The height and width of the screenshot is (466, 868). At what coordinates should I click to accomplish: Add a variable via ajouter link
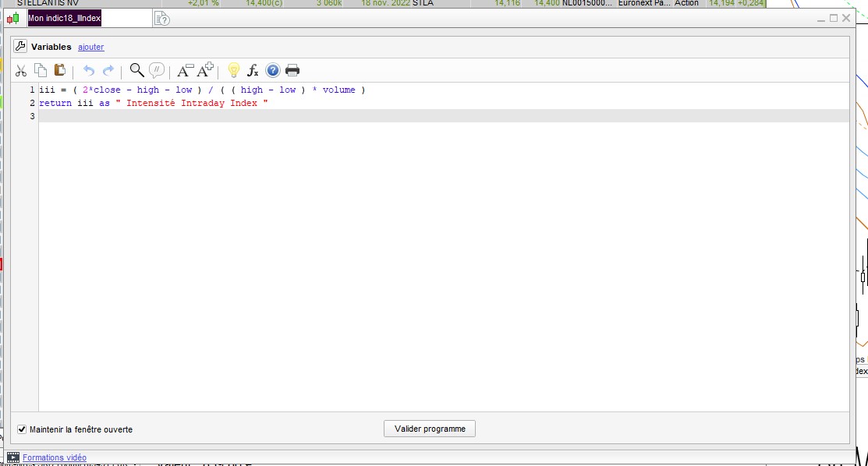point(90,47)
